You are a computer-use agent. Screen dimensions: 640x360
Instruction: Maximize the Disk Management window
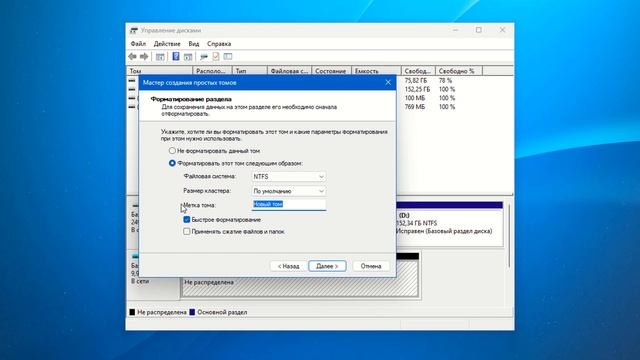tap(478, 30)
